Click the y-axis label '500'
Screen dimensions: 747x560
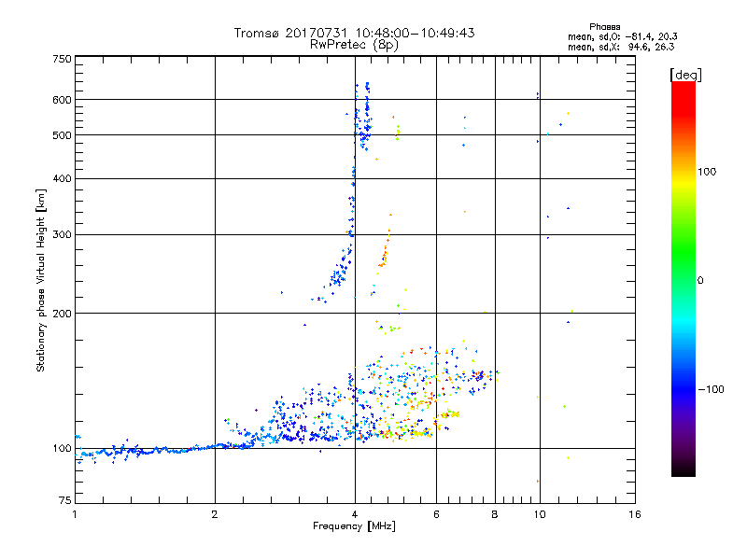(x=62, y=135)
